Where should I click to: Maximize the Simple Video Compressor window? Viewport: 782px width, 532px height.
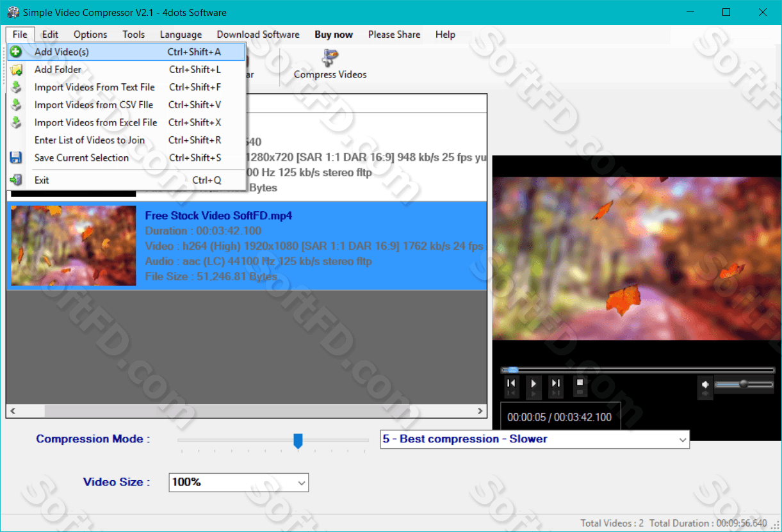(726, 12)
